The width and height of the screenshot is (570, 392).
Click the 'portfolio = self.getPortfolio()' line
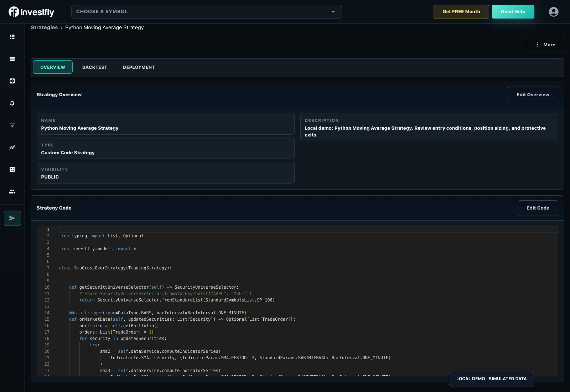[119, 326]
